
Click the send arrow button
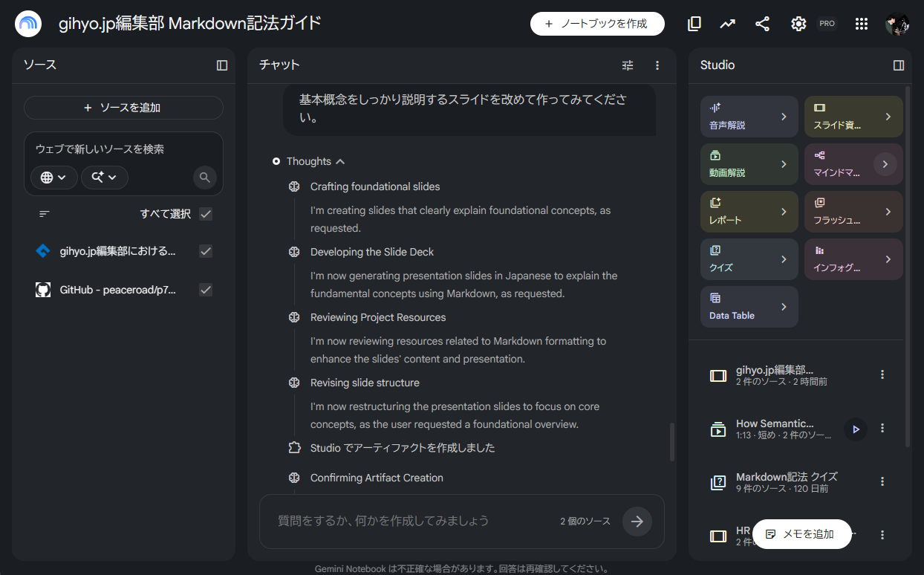click(637, 522)
